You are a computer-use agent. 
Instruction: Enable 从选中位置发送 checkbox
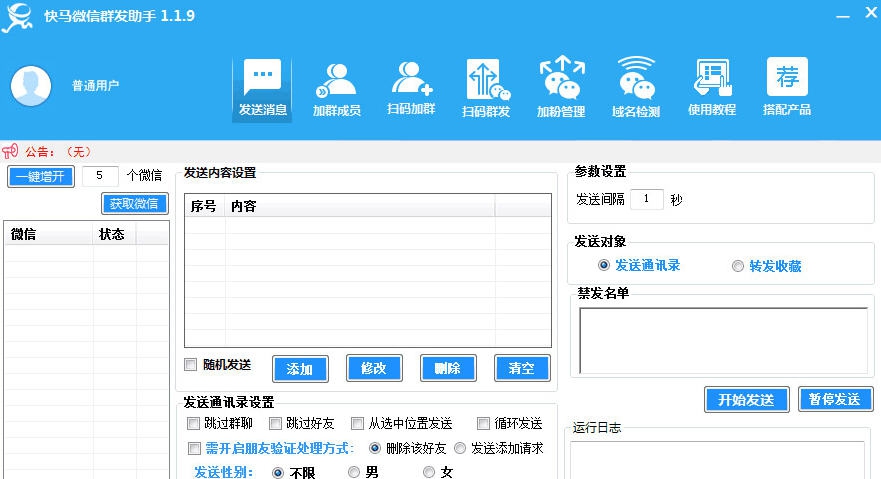click(x=357, y=423)
